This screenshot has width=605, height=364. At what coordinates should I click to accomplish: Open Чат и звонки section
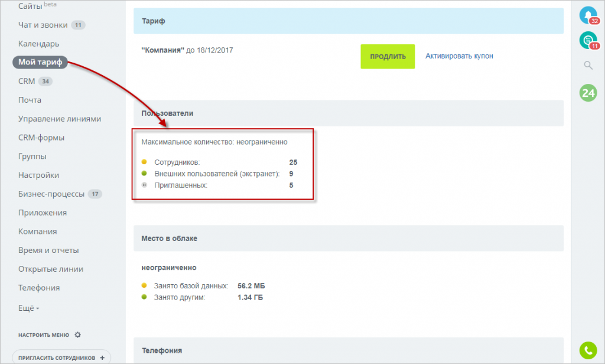click(x=44, y=25)
